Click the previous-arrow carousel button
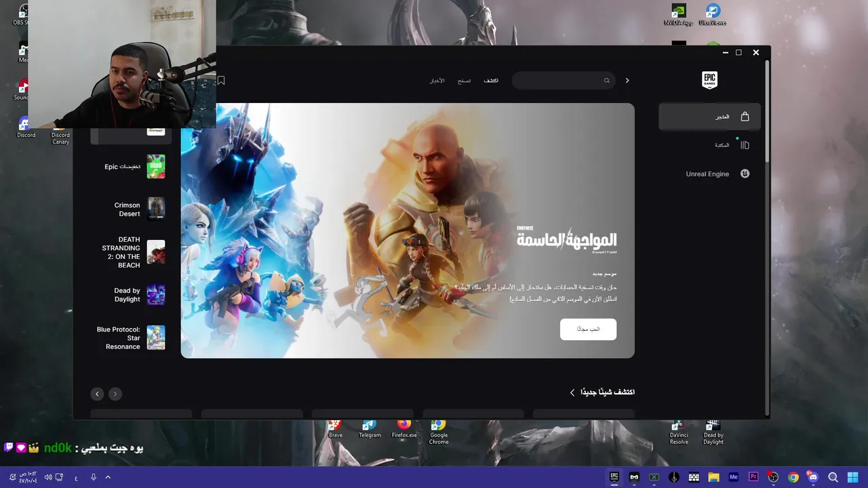Viewport: 868px width, 488px height. (97, 394)
